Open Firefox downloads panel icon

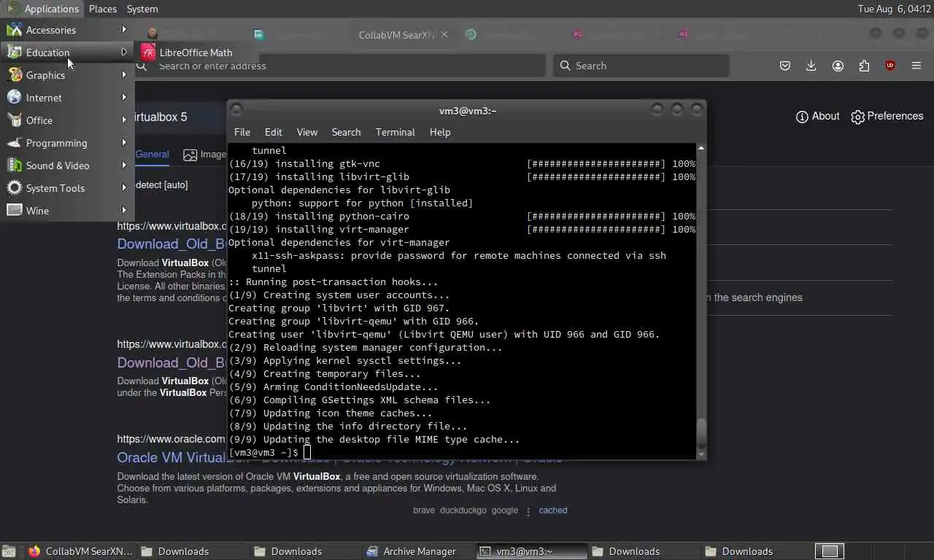point(811,66)
